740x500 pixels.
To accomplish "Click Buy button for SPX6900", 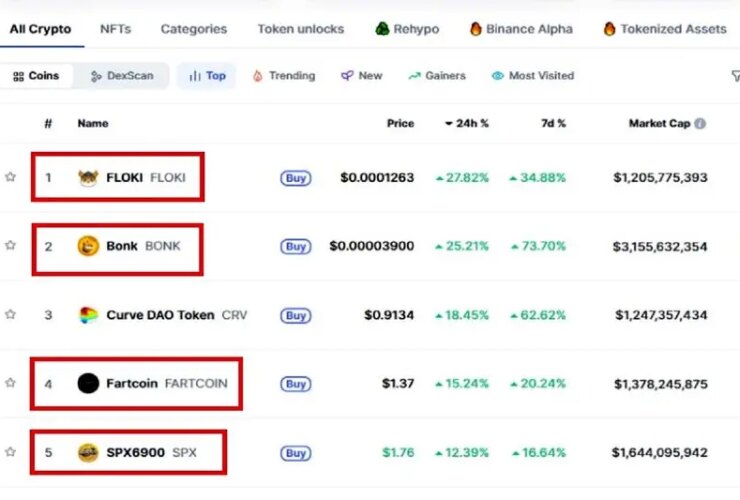I will click(x=296, y=453).
